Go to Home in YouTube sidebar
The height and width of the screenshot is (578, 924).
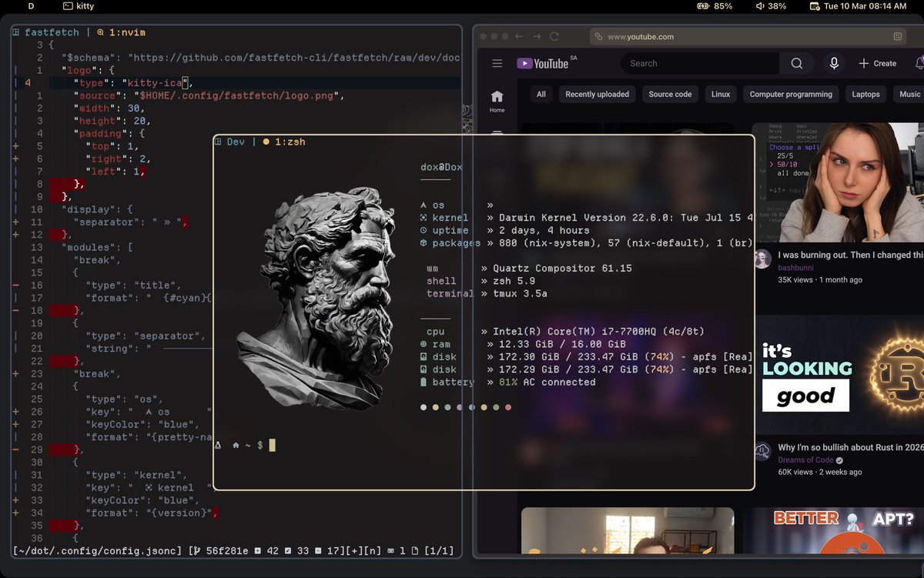(x=497, y=101)
